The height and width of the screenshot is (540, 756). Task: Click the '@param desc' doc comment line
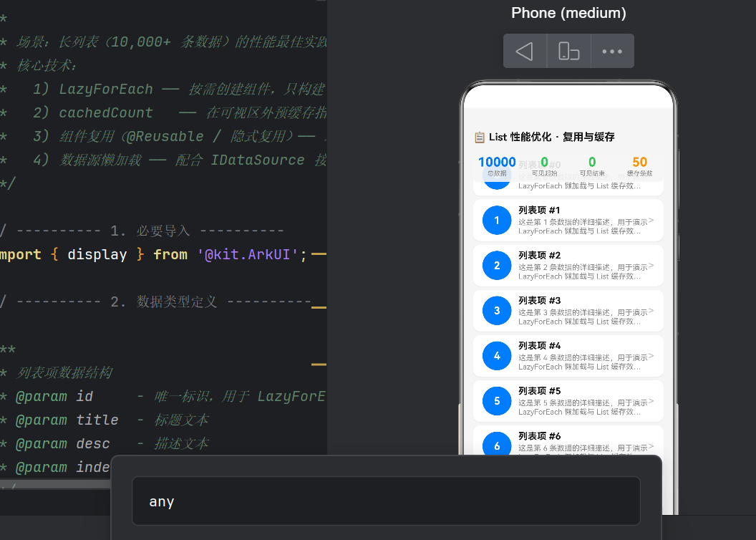tap(104, 443)
